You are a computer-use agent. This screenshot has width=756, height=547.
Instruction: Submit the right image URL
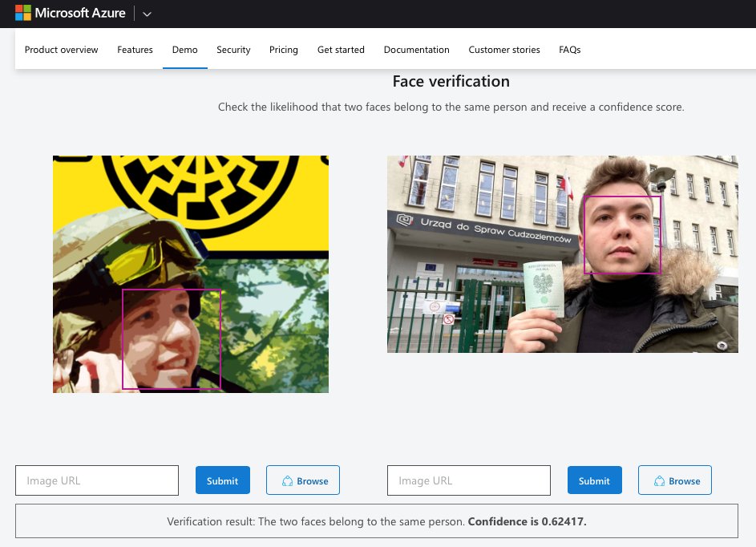tap(595, 480)
